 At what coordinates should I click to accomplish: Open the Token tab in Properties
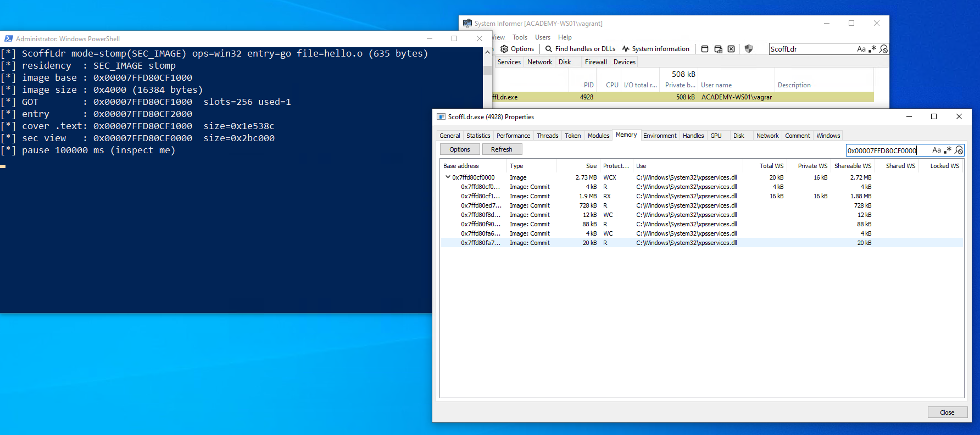pos(573,136)
